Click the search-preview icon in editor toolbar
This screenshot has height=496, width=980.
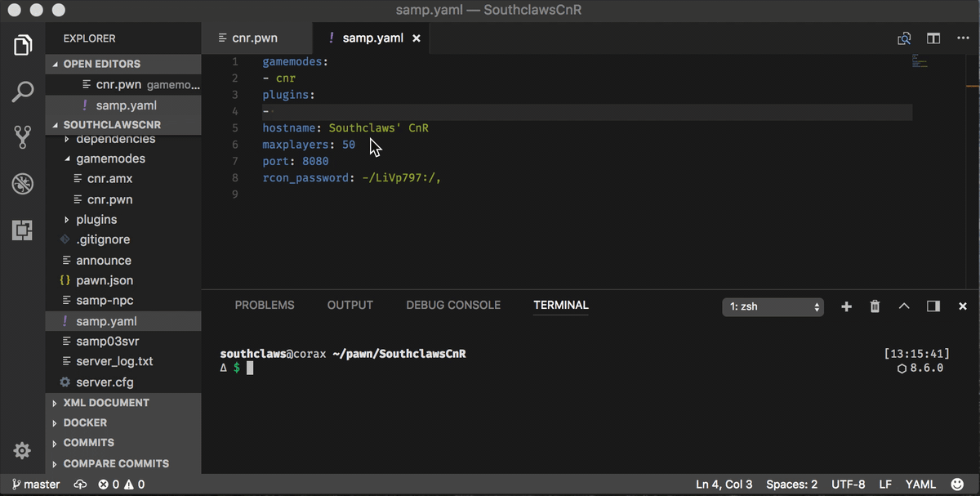click(x=904, y=38)
